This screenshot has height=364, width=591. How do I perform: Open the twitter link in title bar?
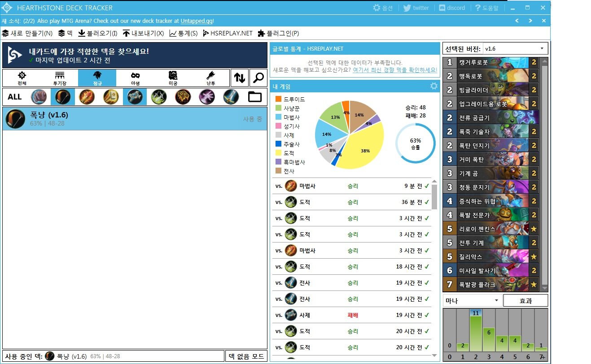coord(416,8)
